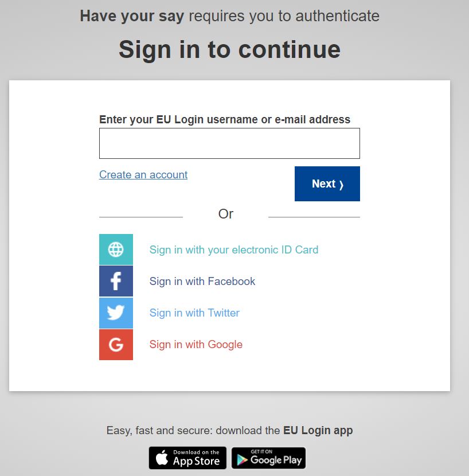Click the 'Google Play' text on download badge
Viewport: 469px width, 476px height.
(276, 461)
